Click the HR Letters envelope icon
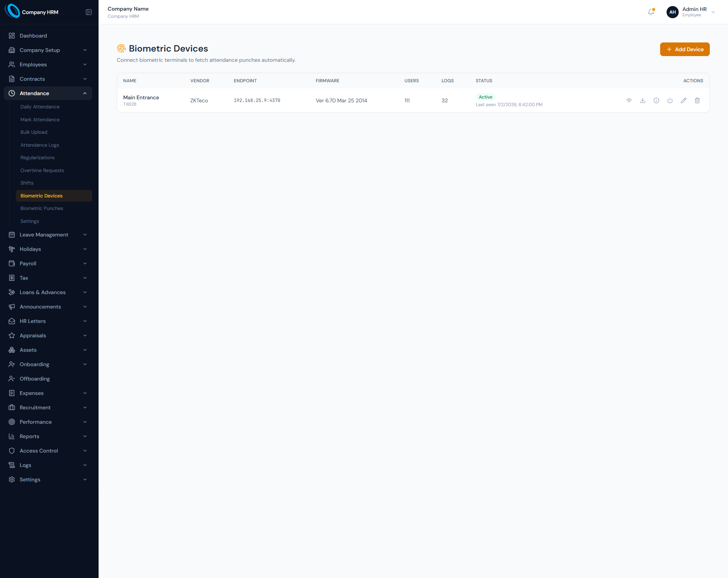Screen dimensions: 728x578 point(12,321)
